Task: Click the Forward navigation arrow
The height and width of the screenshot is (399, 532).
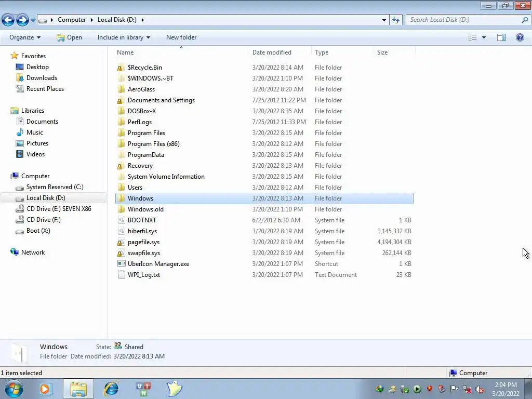Action: (x=22, y=20)
